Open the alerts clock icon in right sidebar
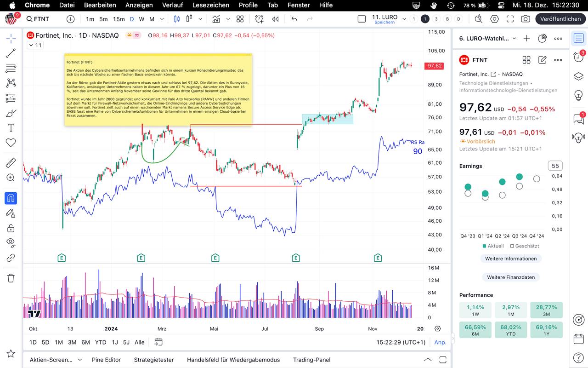588x368 pixels. (578, 57)
